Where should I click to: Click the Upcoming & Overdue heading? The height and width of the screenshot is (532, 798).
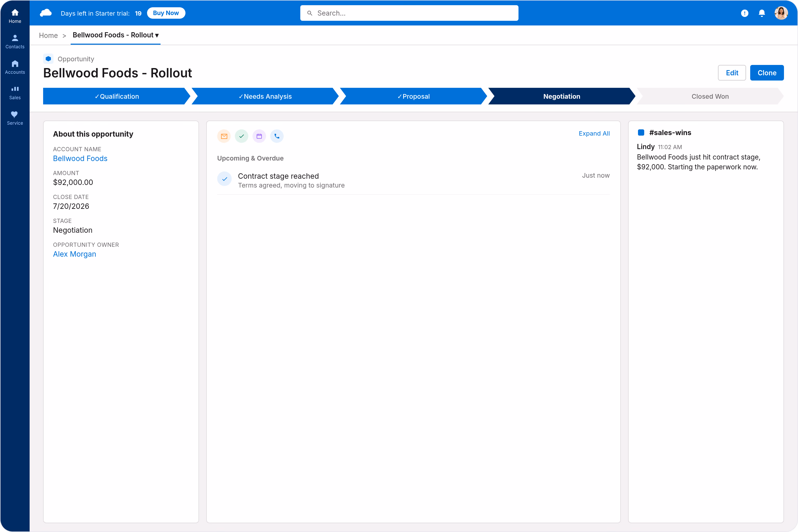pos(250,158)
